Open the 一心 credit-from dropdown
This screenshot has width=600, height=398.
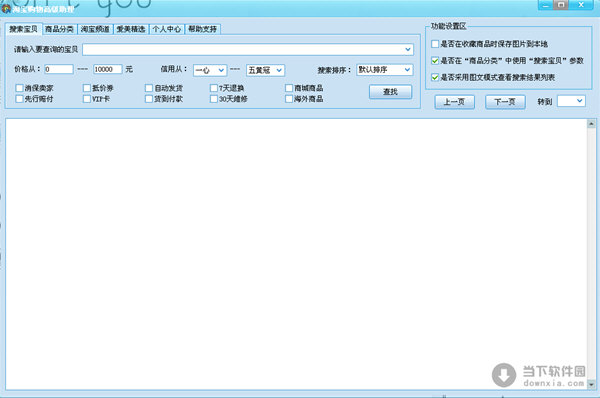210,70
